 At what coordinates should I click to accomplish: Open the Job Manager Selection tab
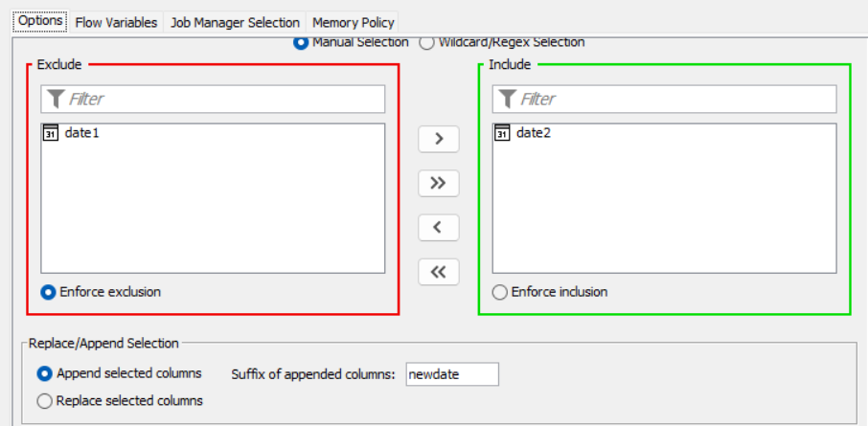tap(235, 23)
